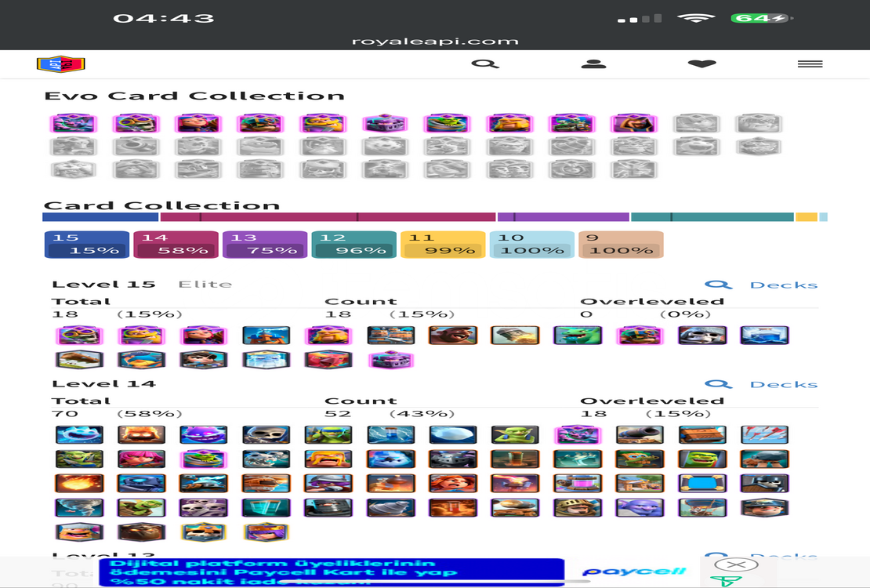Select the blank blue placeholder card

click(702, 484)
